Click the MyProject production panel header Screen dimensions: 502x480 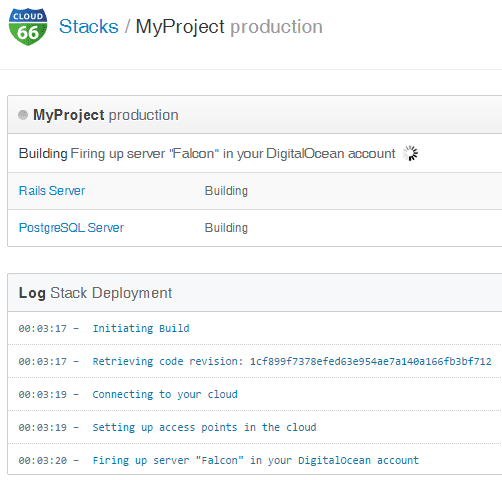255,115
